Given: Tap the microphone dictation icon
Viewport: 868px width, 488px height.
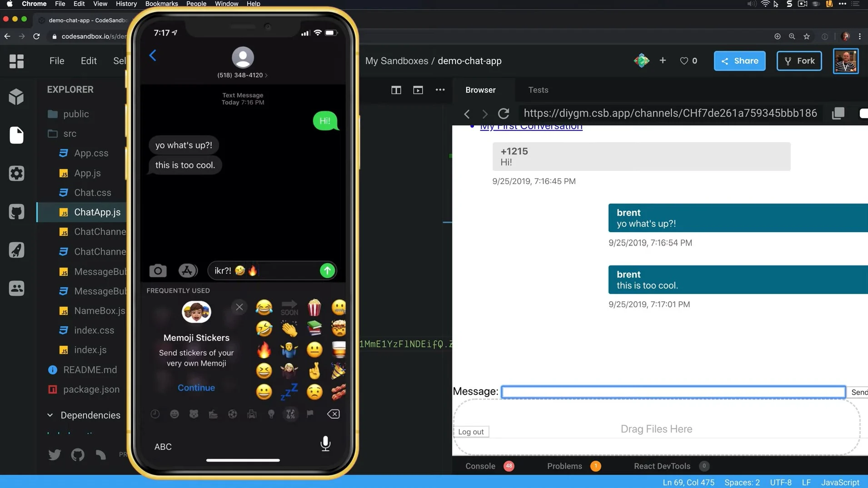Looking at the screenshot, I should pyautogui.click(x=325, y=443).
